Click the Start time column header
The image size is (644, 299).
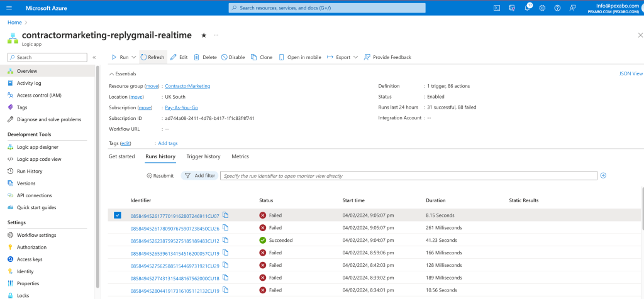coord(353,200)
